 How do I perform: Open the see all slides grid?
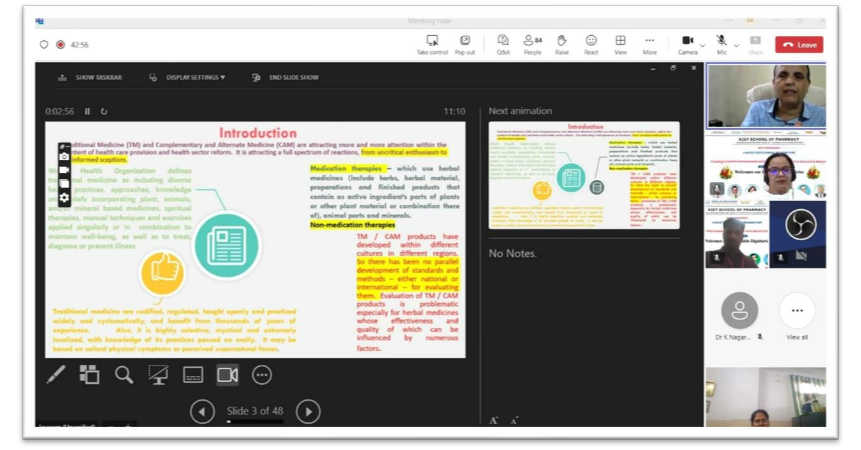[x=90, y=375]
